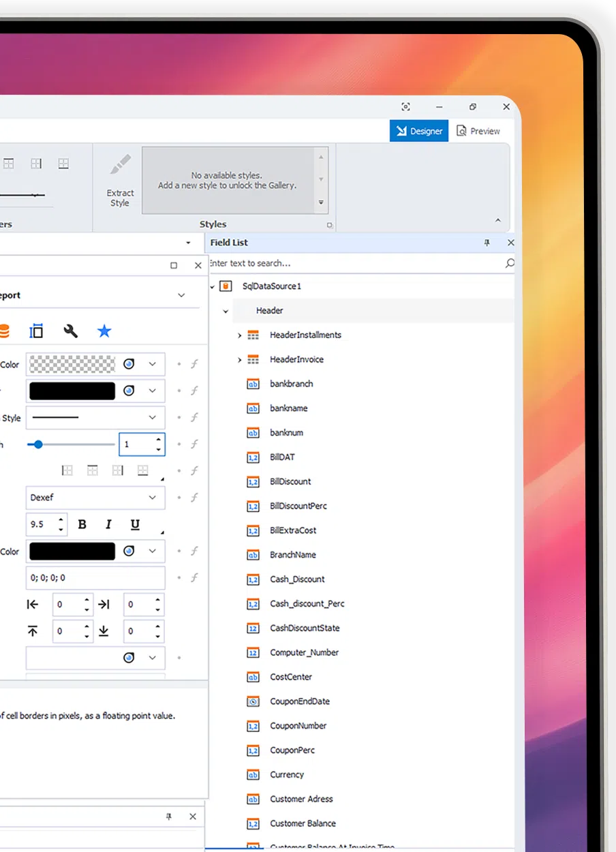Pin the Field List panel
The width and height of the screenshot is (616, 852).
coord(487,243)
